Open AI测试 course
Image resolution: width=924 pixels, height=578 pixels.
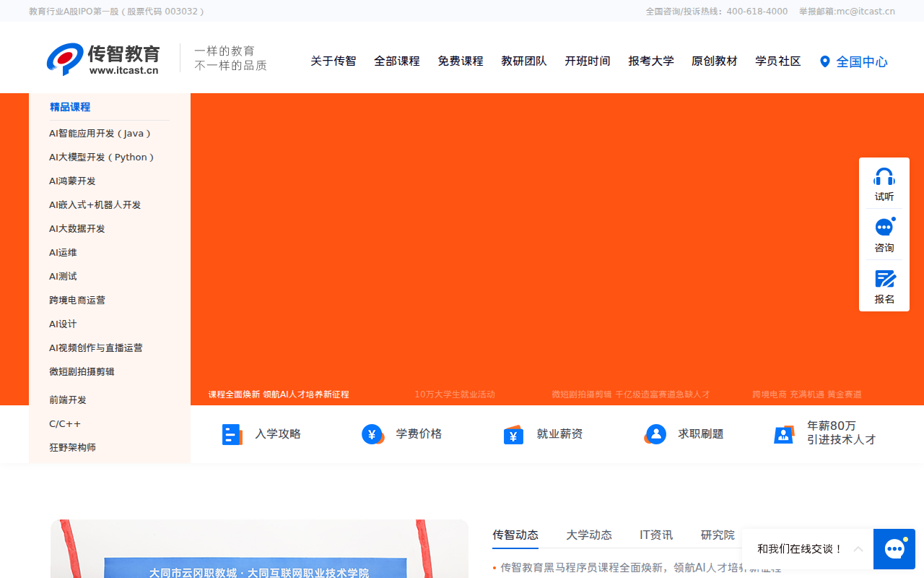coord(63,277)
